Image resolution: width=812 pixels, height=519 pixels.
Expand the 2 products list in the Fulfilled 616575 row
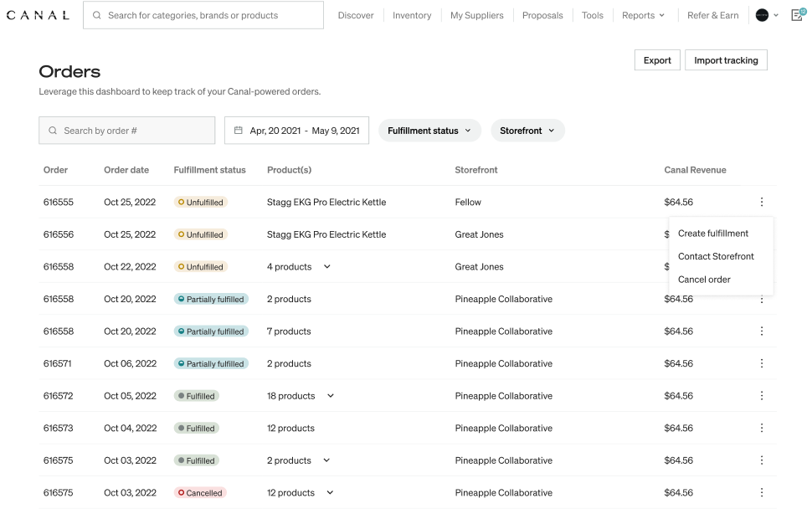(x=326, y=460)
